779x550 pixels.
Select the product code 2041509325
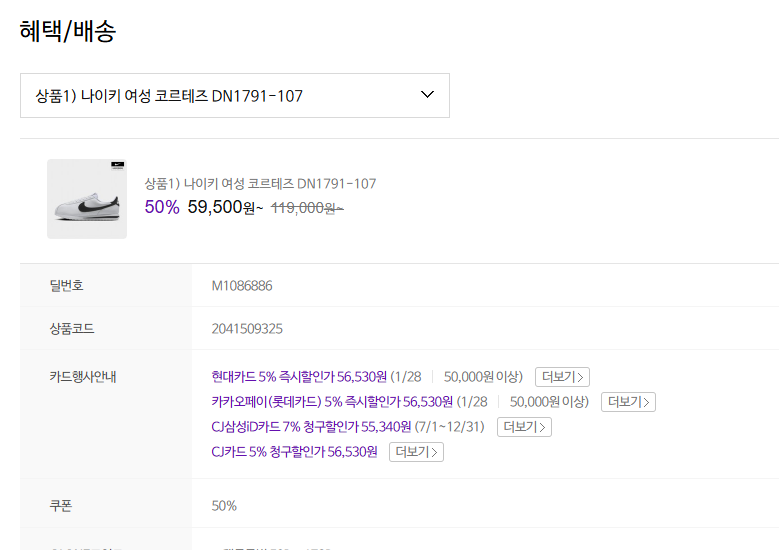[x=247, y=329]
